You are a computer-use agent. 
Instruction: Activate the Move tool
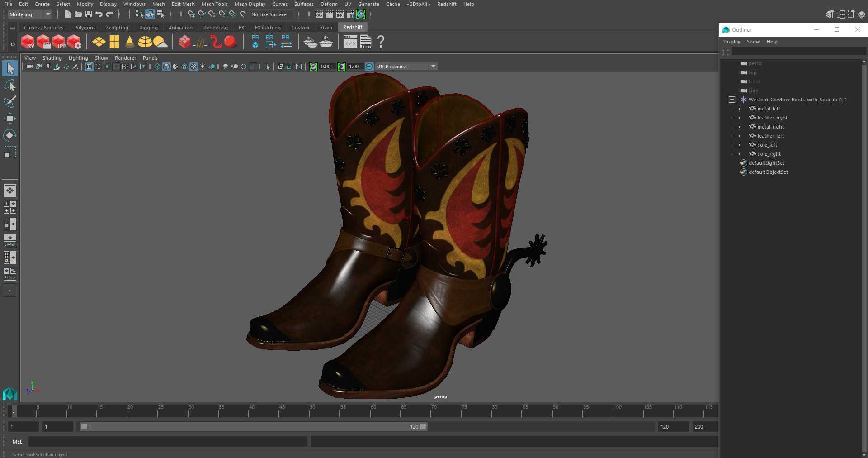pos(10,119)
